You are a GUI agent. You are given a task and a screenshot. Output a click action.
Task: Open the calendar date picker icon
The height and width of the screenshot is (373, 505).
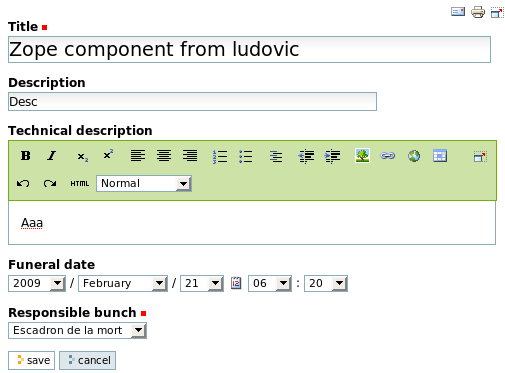coord(236,283)
